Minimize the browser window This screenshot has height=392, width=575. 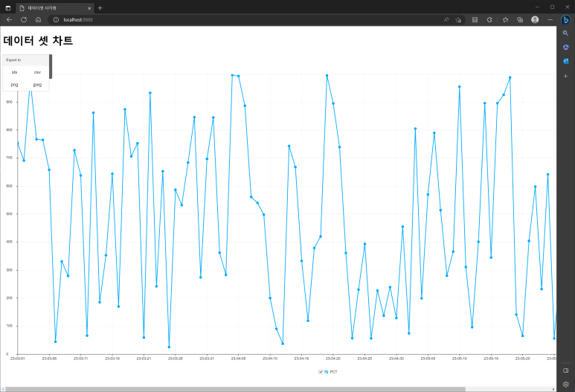pos(537,7)
